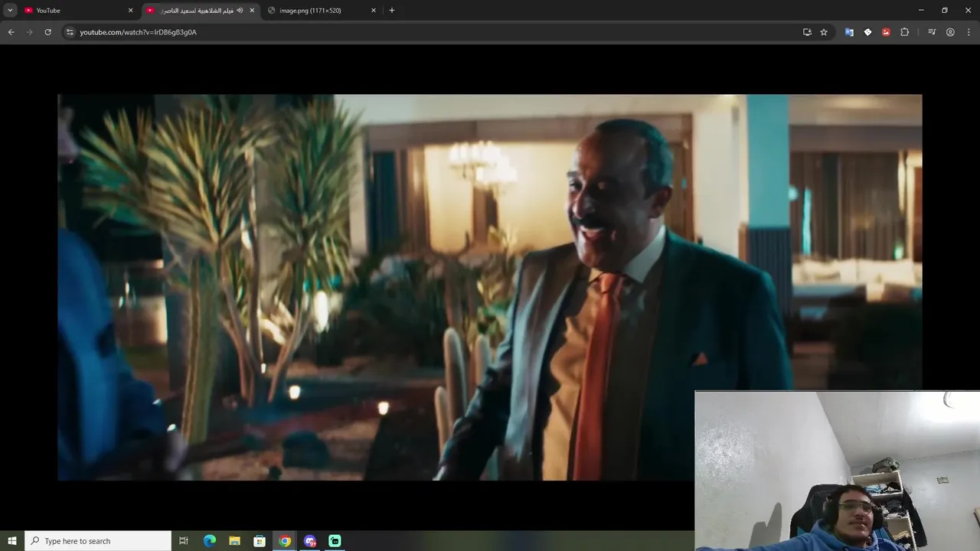This screenshot has height=551, width=980.
Task: Open the Extensions puzzle-piece menu
Action: click(905, 32)
